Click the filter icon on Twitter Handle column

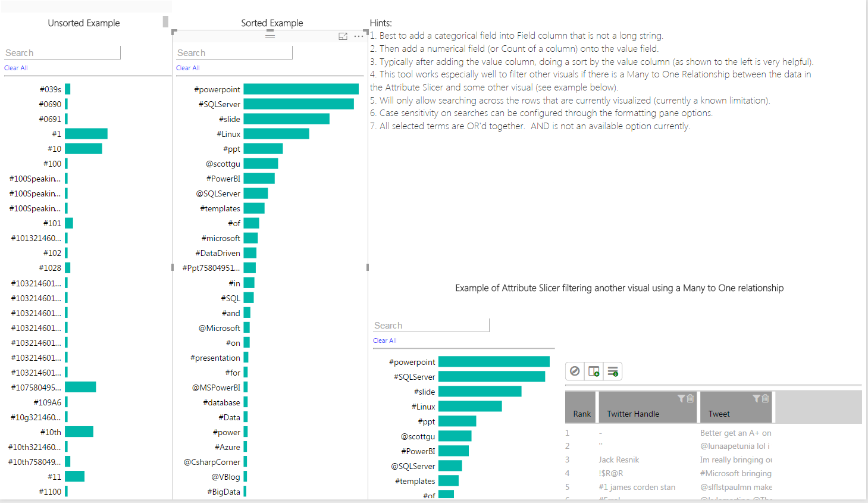[x=681, y=398]
